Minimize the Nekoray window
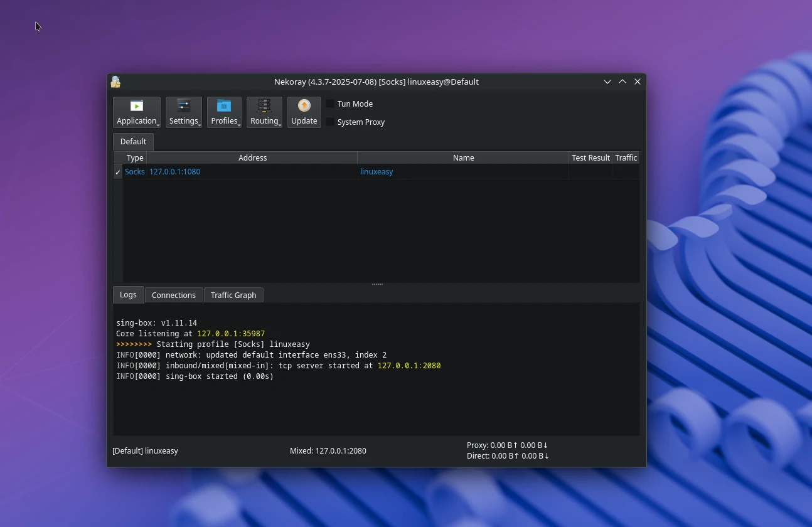Screen dimensions: 812x527 [607, 82]
